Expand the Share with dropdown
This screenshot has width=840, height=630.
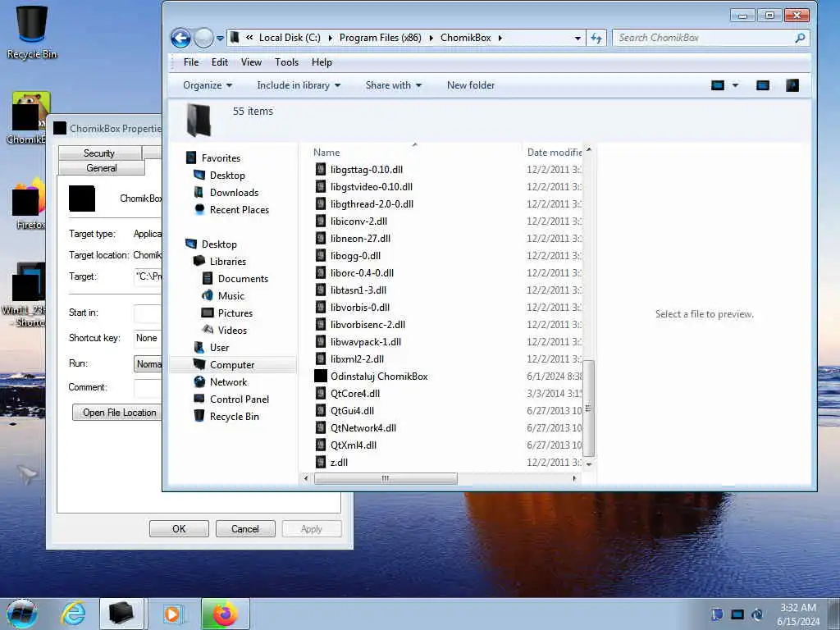point(393,85)
